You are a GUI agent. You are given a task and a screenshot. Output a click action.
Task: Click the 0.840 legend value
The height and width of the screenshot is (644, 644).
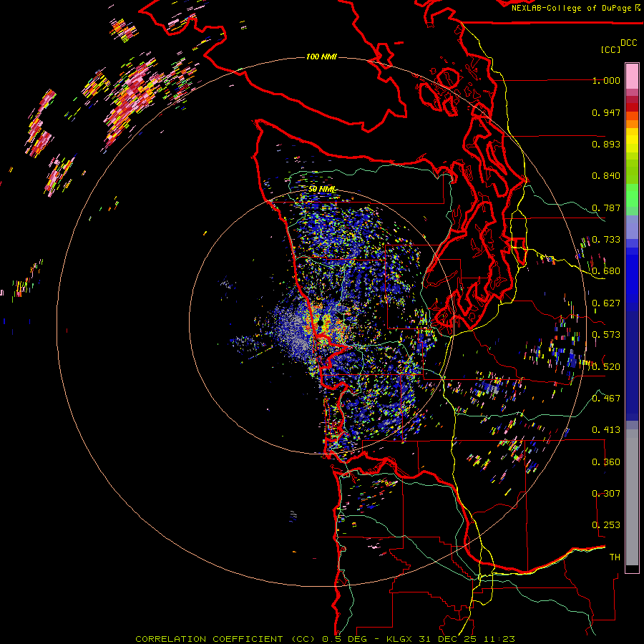click(x=606, y=176)
